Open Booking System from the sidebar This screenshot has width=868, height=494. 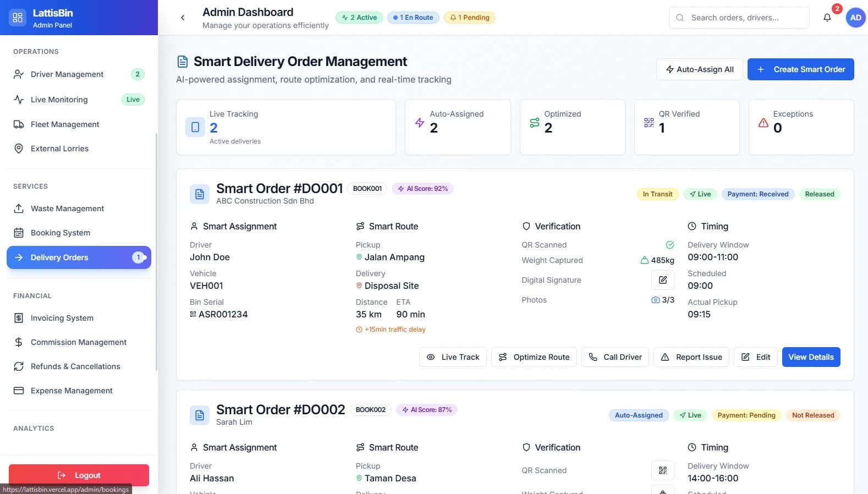tap(61, 233)
